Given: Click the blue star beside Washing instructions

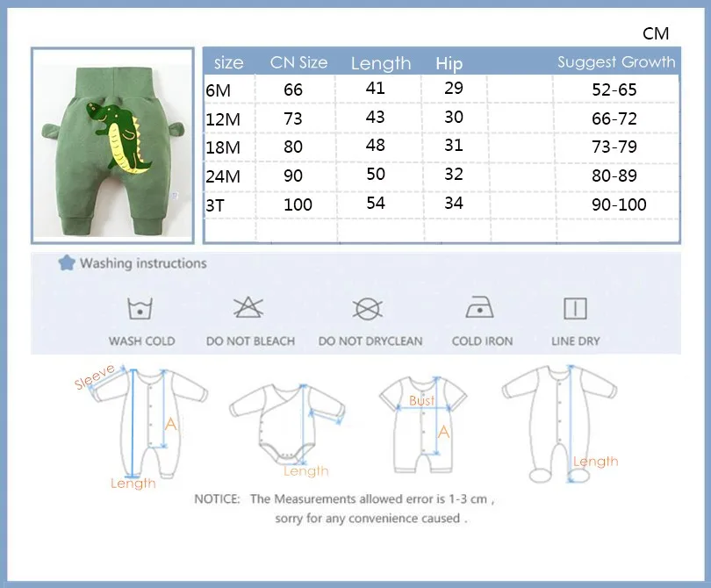Looking at the screenshot, I should pyautogui.click(x=67, y=262).
